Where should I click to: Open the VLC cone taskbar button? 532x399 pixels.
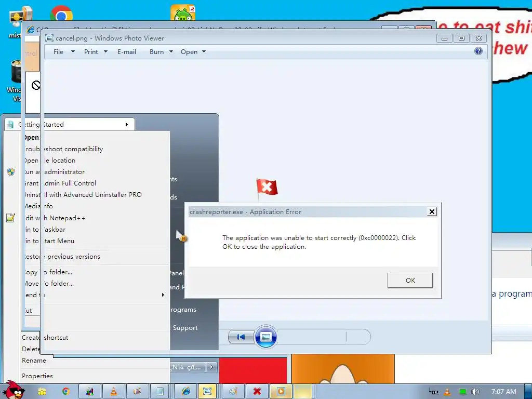[x=114, y=392]
